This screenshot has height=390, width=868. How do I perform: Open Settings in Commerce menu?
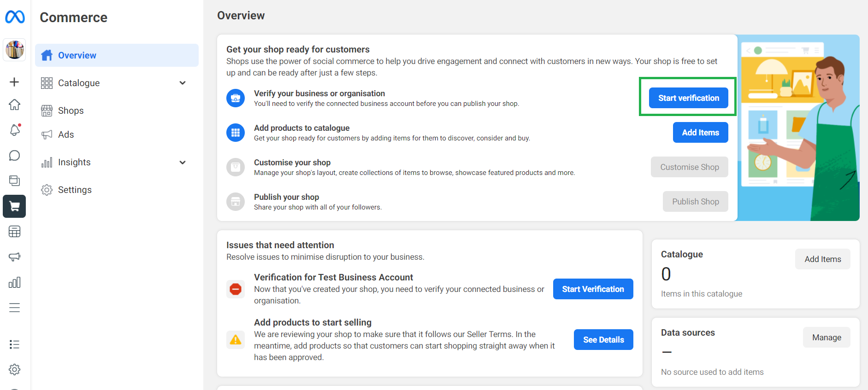point(117,190)
